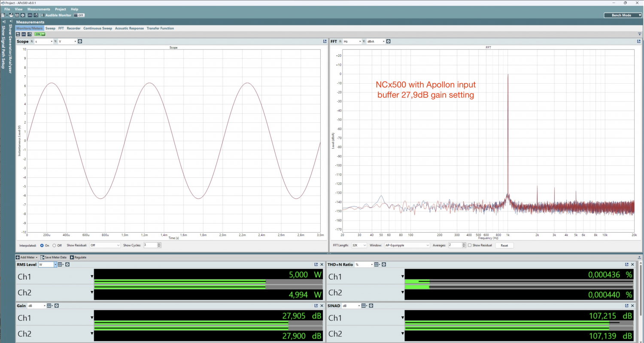Click the Regulate button

point(78,257)
